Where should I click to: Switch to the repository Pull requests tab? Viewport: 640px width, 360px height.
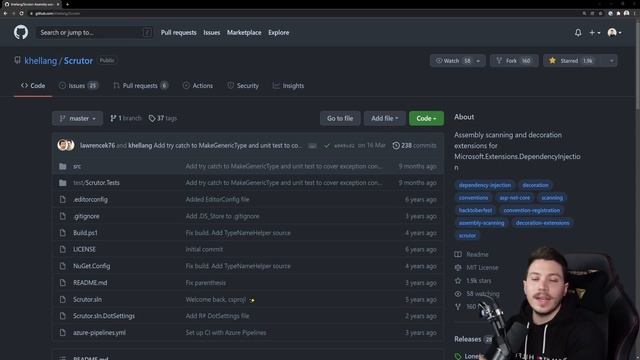pyautogui.click(x=141, y=86)
